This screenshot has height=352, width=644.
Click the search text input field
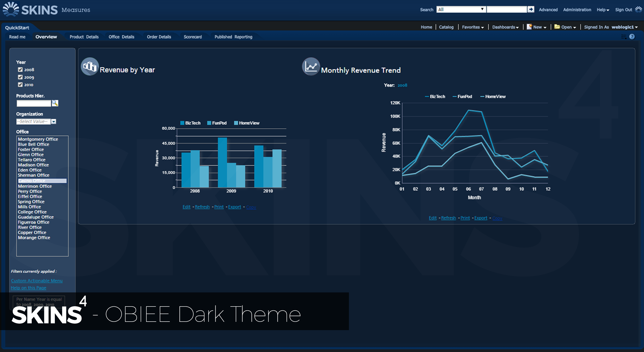507,10
